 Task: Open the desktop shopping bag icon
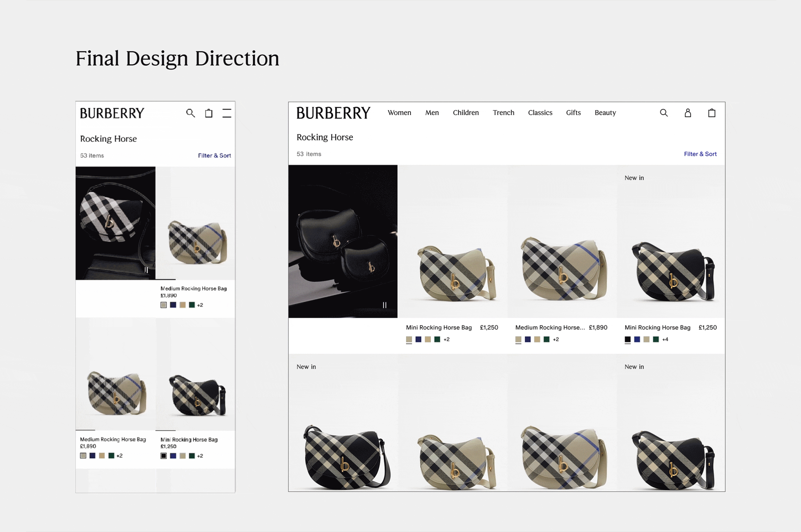click(712, 113)
